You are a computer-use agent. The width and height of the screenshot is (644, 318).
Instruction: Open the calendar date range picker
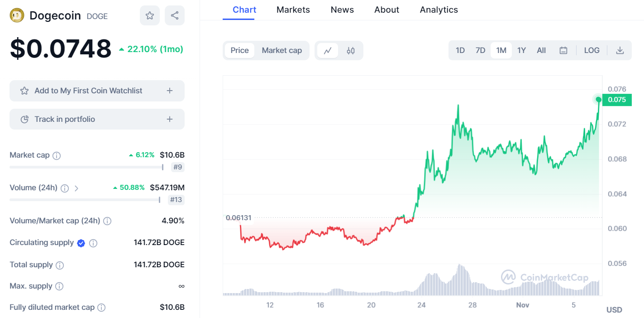[563, 50]
